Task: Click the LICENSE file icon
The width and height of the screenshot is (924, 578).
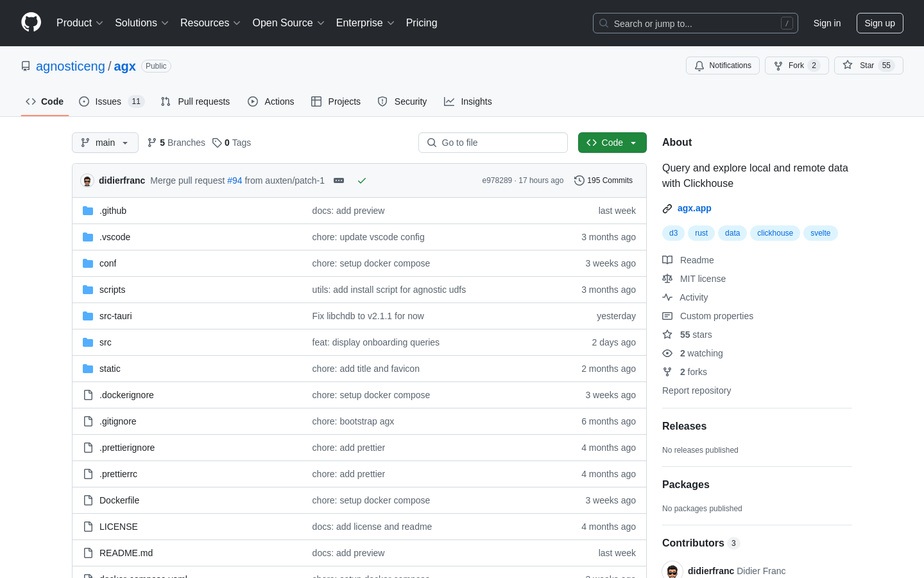Action: coord(88,527)
